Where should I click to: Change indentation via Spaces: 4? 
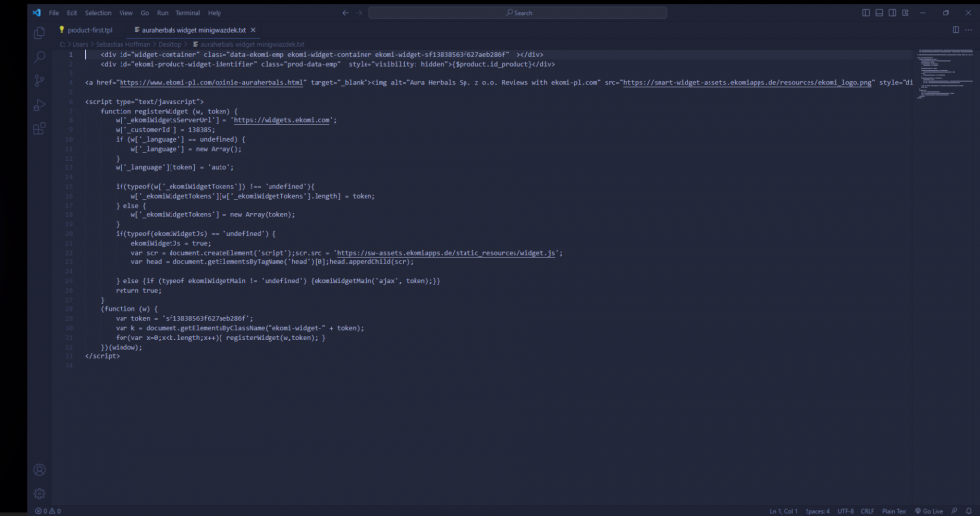pyautogui.click(x=817, y=511)
